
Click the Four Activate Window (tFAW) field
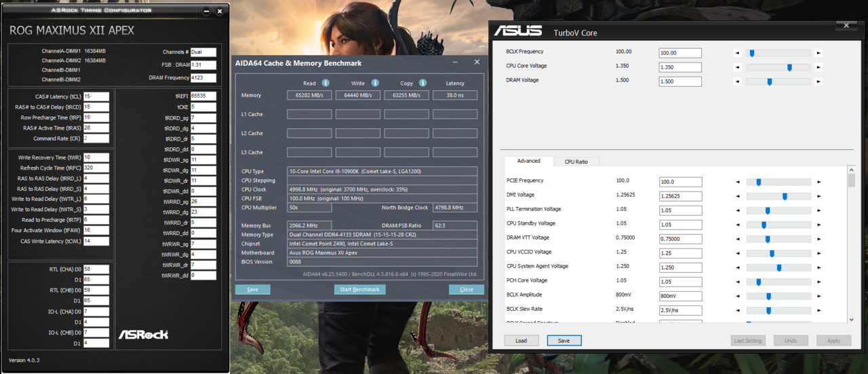point(96,230)
